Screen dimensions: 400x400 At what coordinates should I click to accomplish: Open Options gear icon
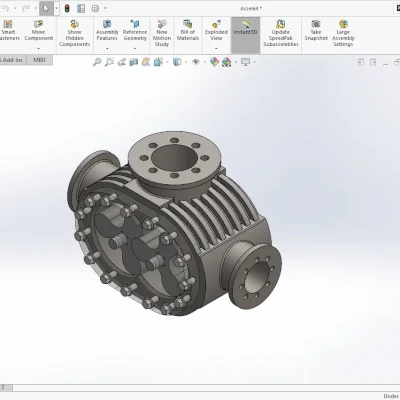95,9
